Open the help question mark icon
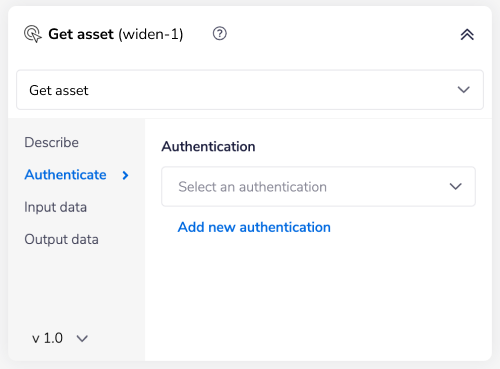This screenshot has width=500, height=369. coord(220,34)
